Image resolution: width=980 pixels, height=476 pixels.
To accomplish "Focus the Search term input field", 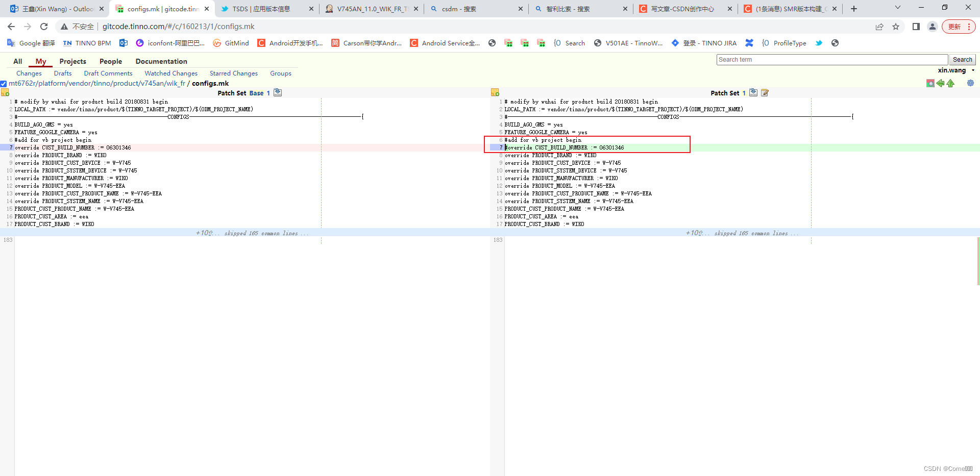I will (832, 60).
